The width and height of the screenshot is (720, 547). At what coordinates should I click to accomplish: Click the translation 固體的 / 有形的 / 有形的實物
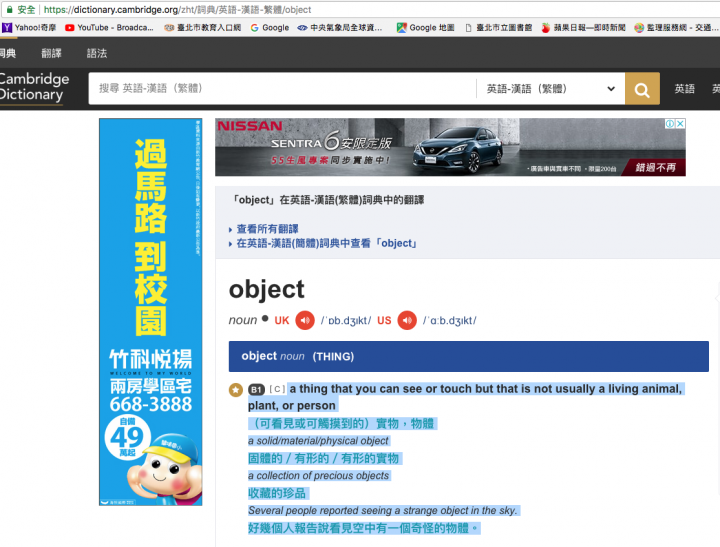tap(323, 458)
